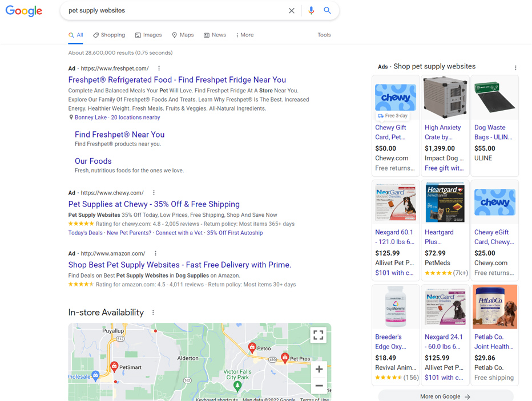Open Nexgard 24.1 - 60.0 lbs product image

coord(445,307)
